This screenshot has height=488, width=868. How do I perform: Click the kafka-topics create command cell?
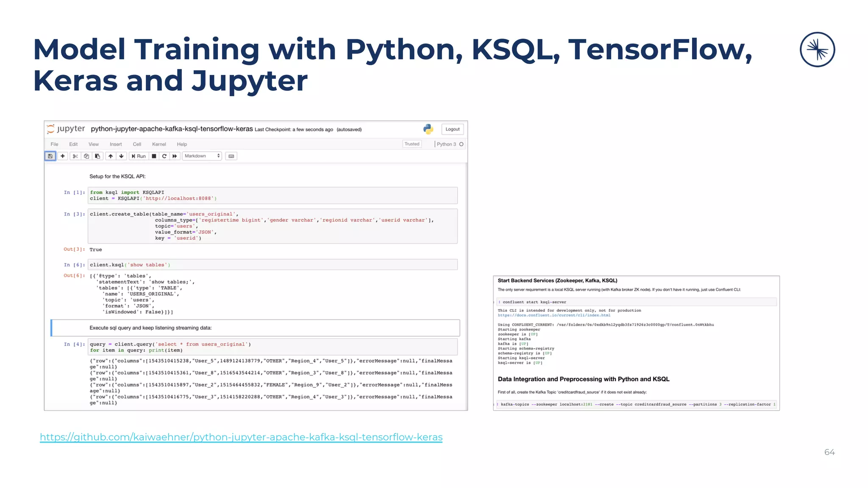click(x=637, y=405)
